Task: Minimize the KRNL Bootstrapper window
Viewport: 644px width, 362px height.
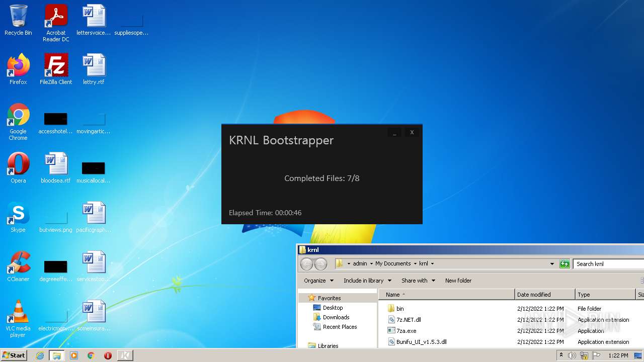Action: click(394, 132)
